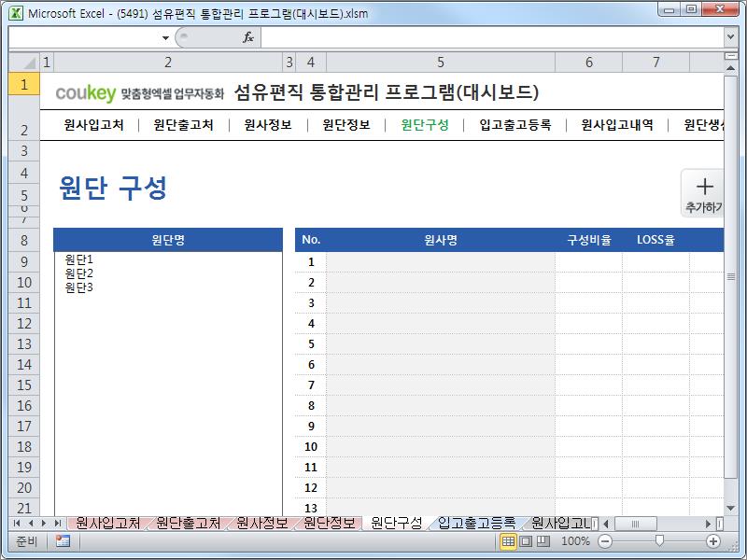Click previous sheet navigation arrow
This screenshot has height=560, width=747.
tap(31, 524)
